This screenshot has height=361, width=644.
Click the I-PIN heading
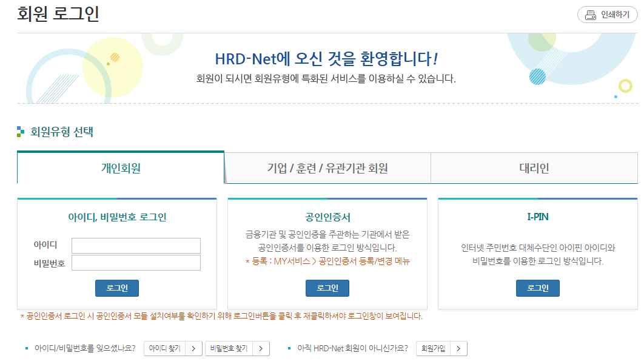tap(538, 217)
